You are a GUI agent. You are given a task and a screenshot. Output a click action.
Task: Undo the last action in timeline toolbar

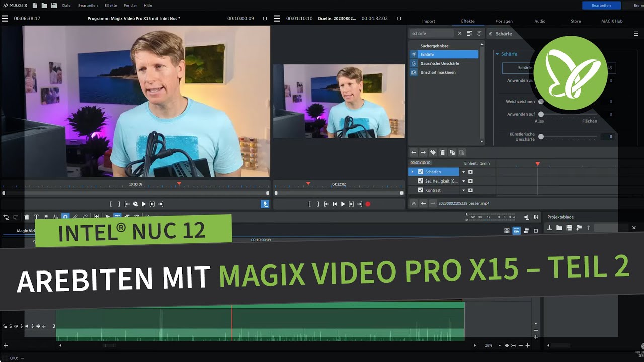[6, 217]
